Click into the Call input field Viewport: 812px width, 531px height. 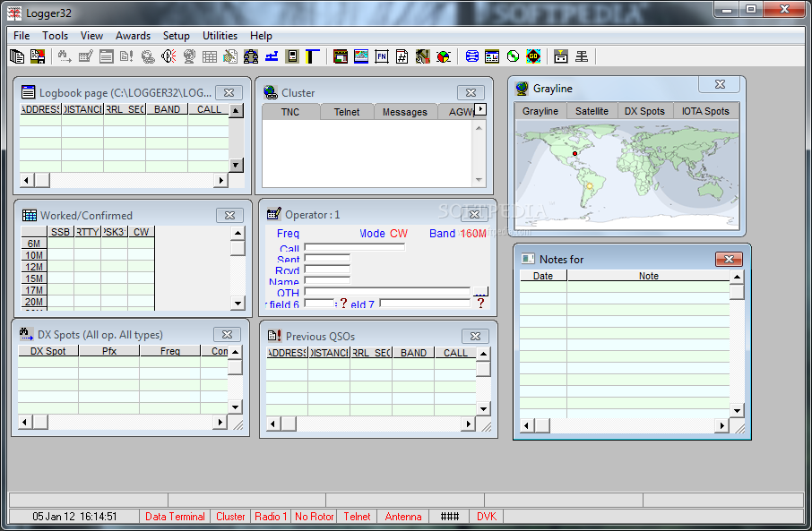[355, 247]
